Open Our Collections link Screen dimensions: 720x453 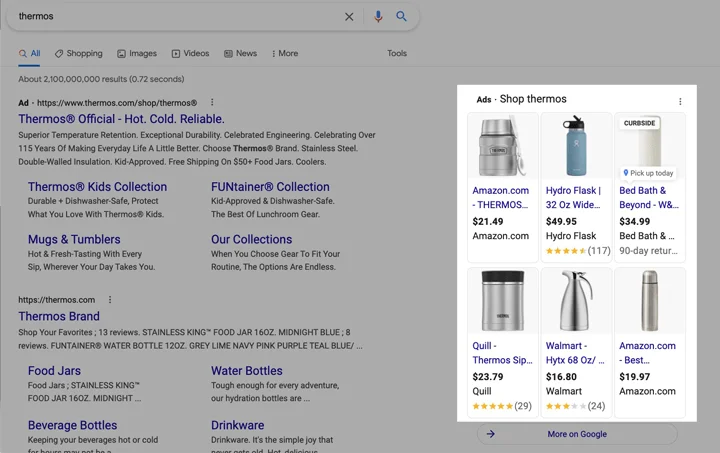coord(252,240)
